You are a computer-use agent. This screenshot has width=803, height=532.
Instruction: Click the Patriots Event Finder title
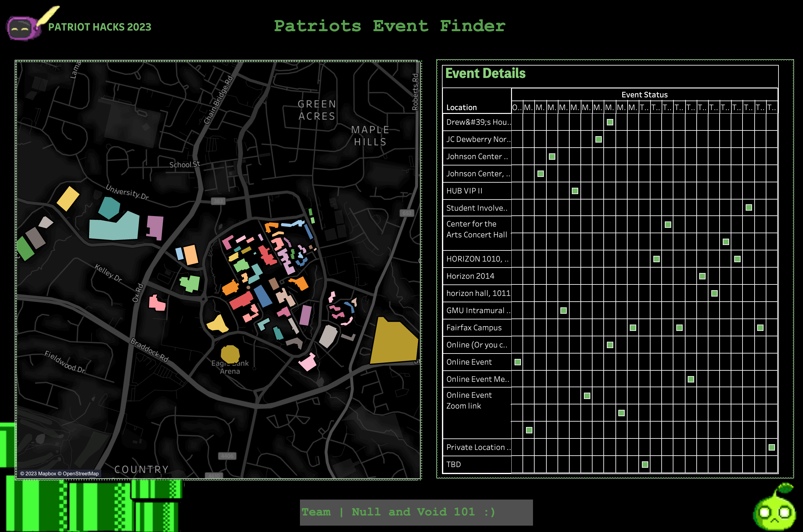click(x=389, y=26)
